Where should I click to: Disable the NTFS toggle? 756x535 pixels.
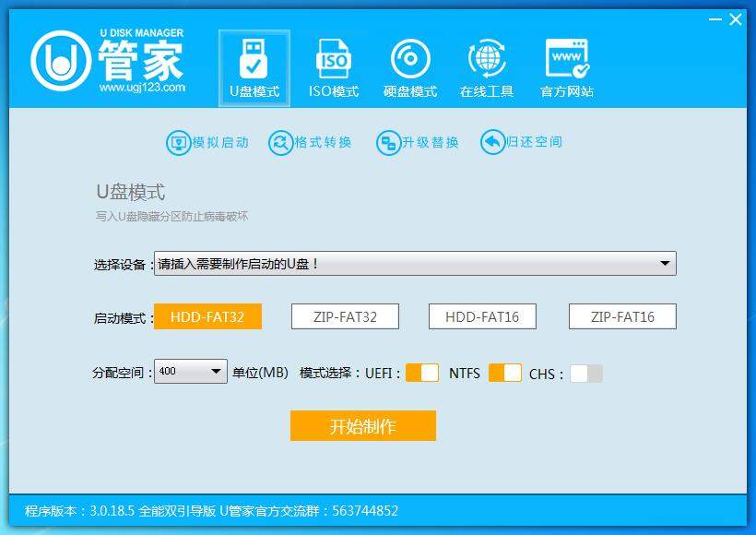click(506, 372)
